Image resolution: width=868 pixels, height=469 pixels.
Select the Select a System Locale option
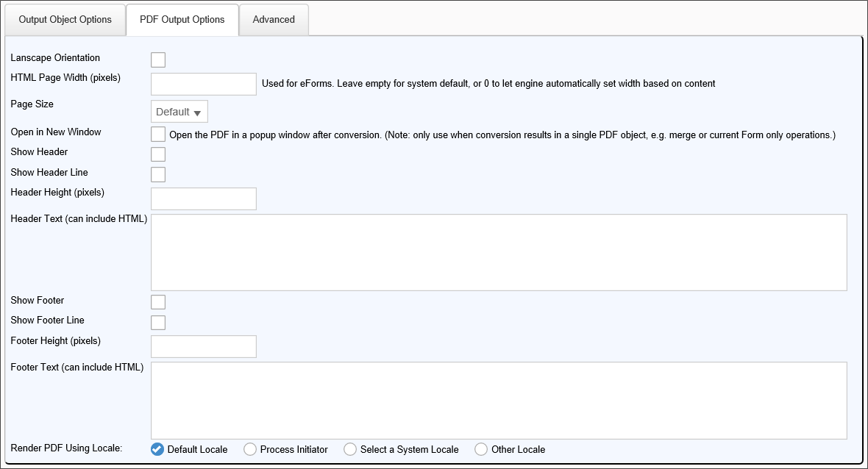350,449
